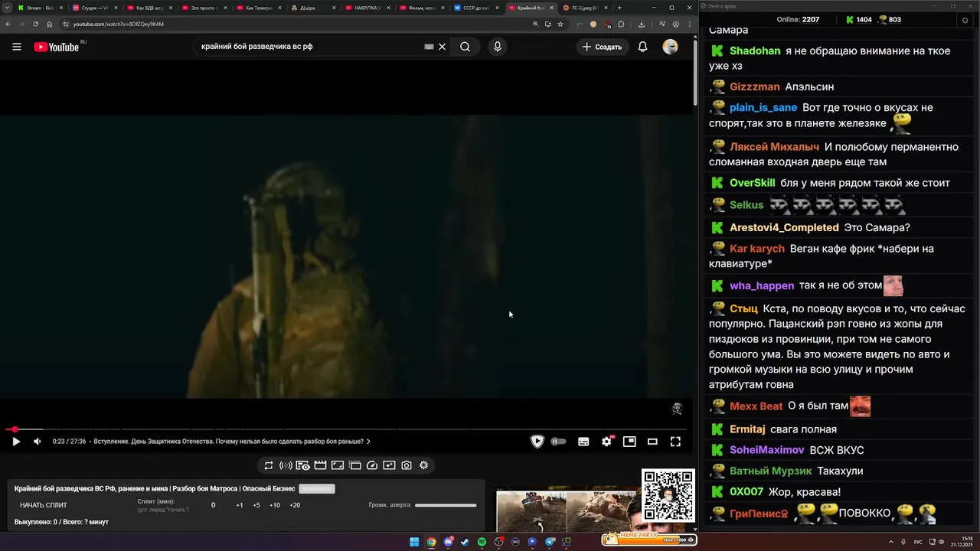This screenshot has width=980, height=551.
Task: Add +5 minutes to the split
Action: click(x=256, y=505)
